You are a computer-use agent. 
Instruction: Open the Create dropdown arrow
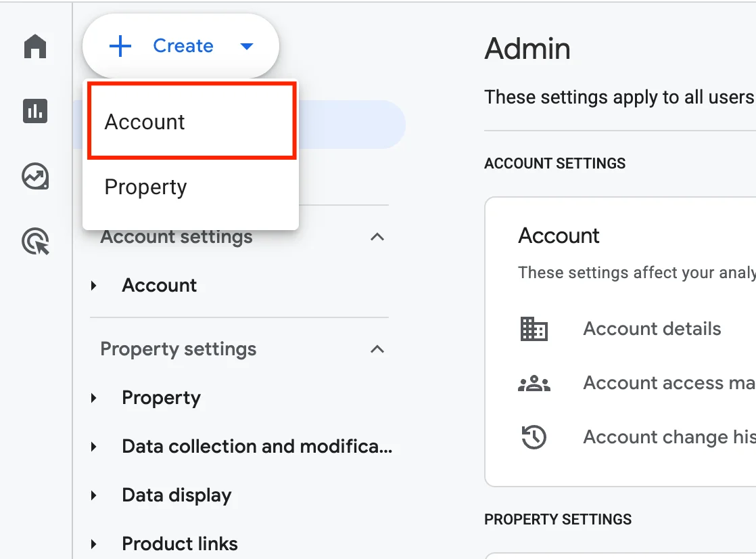[246, 46]
